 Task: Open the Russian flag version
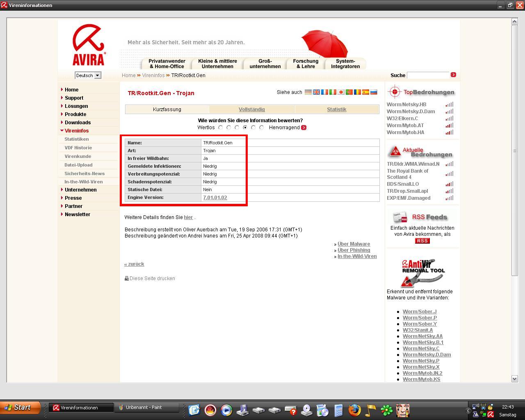point(374,92)
